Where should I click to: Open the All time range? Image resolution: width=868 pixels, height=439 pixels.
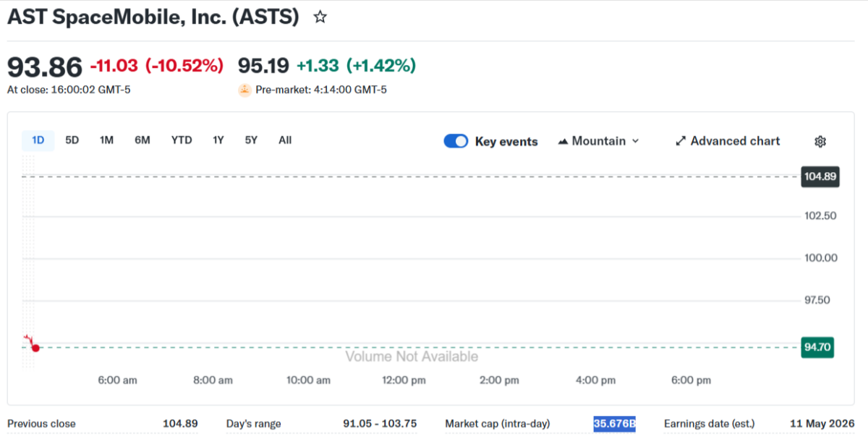[285, 140]
